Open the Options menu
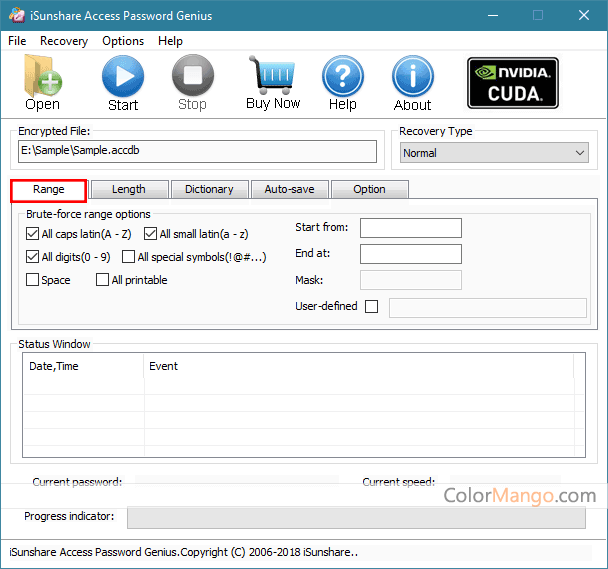This screenshot has height=569, width=608. point(123,41)
